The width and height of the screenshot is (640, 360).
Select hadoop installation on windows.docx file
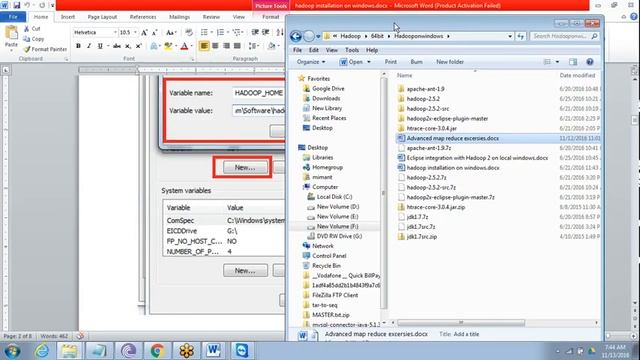coord(453,168)
